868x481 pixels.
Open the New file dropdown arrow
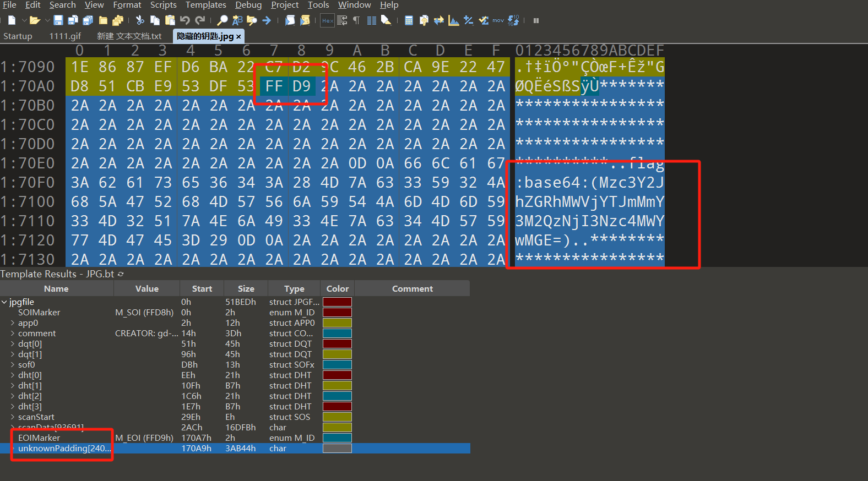(24, 20)
